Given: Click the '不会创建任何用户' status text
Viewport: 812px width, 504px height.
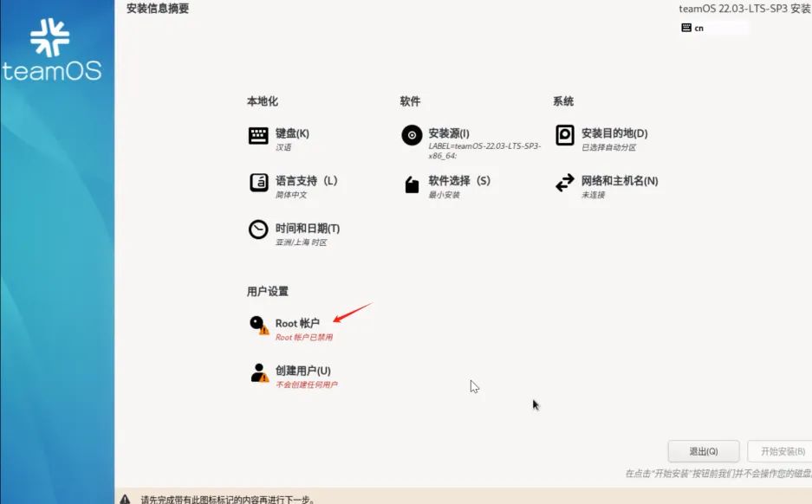Looking at the screenshot, I should click(x=306, y=384).
